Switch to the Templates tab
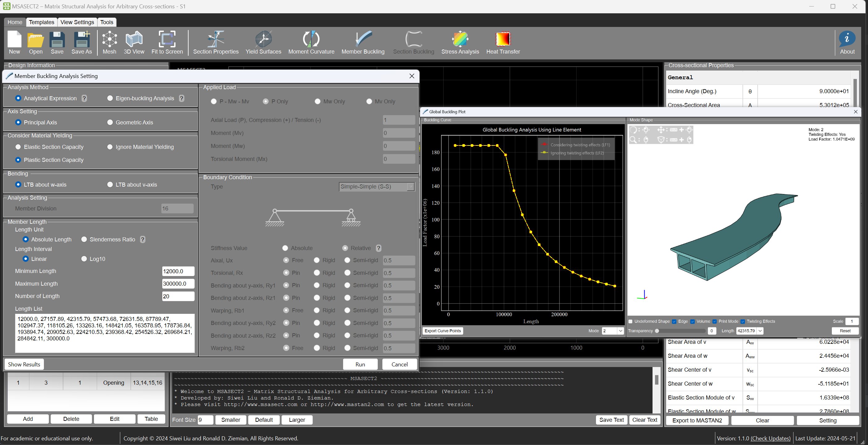868x445 pixels. [41, 22]
